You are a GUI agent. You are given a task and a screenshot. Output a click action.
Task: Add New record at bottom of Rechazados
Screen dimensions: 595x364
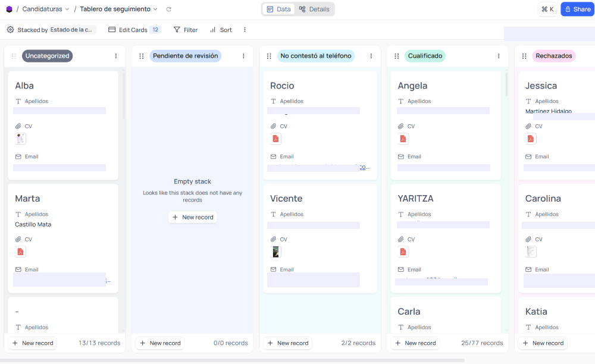tap(543, 343)
